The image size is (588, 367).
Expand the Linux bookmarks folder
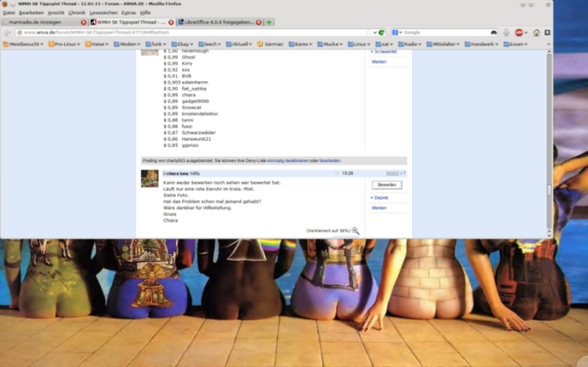(x=359, y=44)
